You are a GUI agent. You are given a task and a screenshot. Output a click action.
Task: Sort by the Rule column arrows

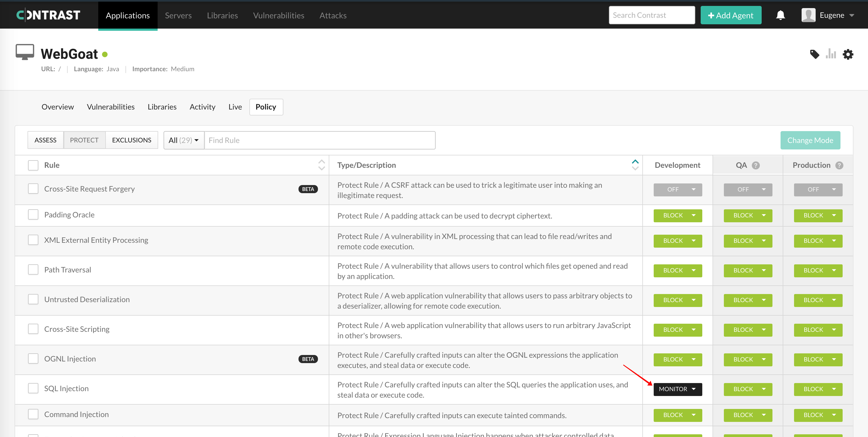pyautogui.click(x=321, y=165)
